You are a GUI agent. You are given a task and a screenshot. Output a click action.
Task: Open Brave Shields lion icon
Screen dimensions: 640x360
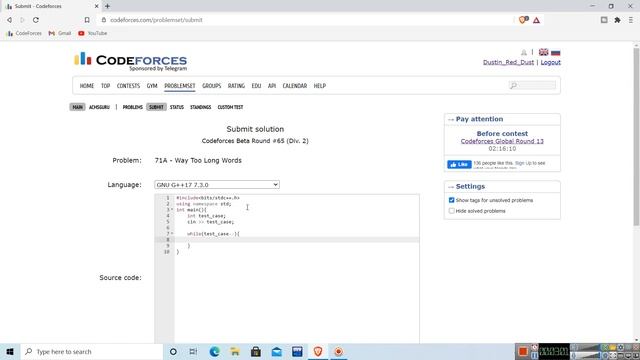(x=523, y=20)
